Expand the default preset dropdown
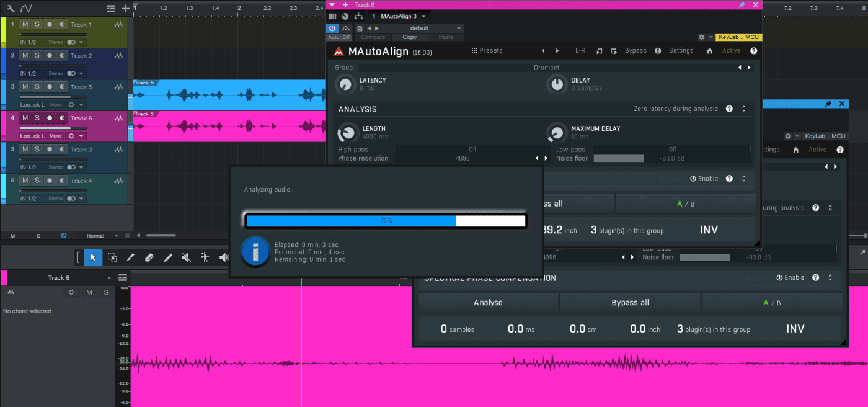The width and height of the screenshot is (868, 407). tap(459, 28)
